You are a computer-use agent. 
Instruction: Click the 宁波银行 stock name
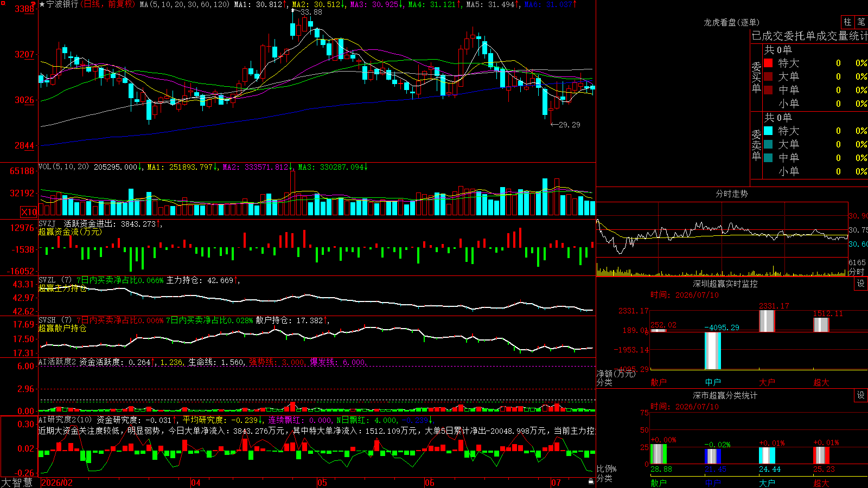pyautogui.click(x=62, y=4)
